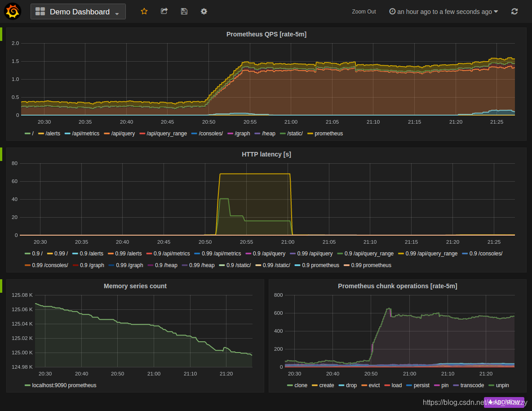Toggle 0.9 /api/query_range latency legend entry
Image resolution: width=532 pixels, height=411 pixels.
click(365, 254)
